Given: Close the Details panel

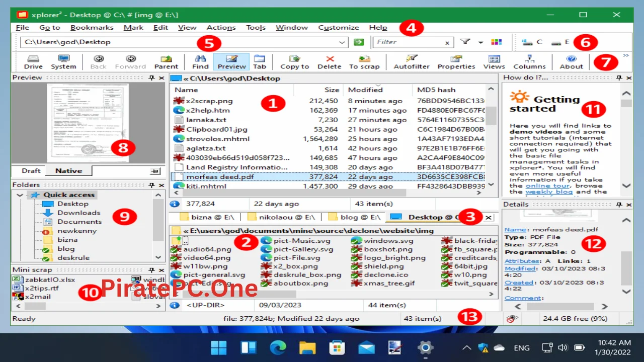Looking at the screenshot, I should pyautogui.click(x=628, y=205).
